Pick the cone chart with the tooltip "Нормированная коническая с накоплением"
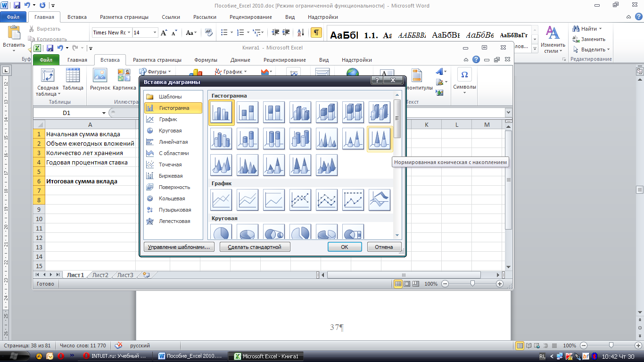 coord(380,139)
